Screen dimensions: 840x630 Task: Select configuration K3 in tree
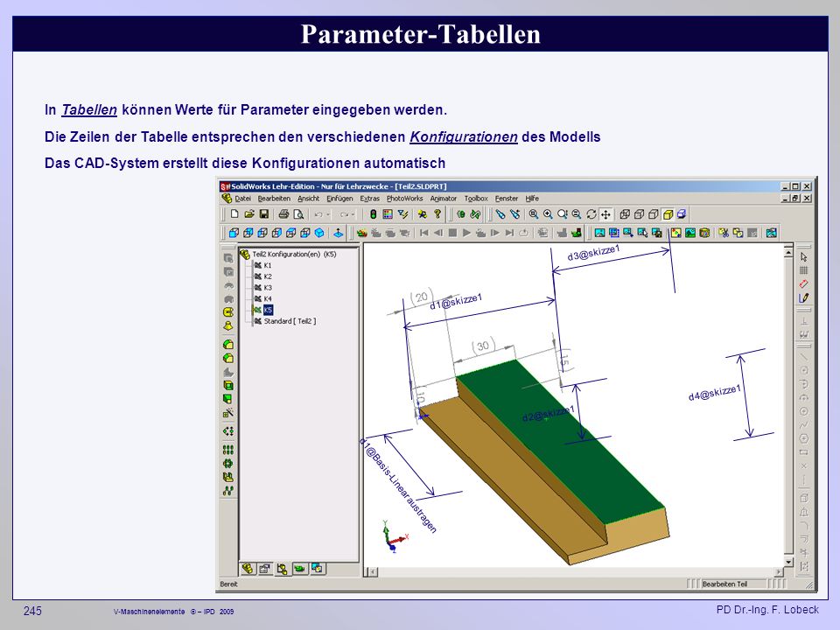[x=268, y=288]
